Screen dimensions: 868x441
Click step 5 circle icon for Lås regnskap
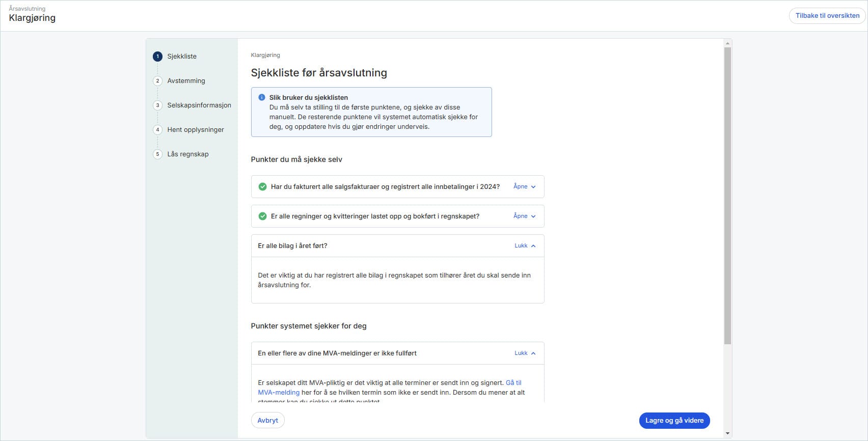point(157,154)
